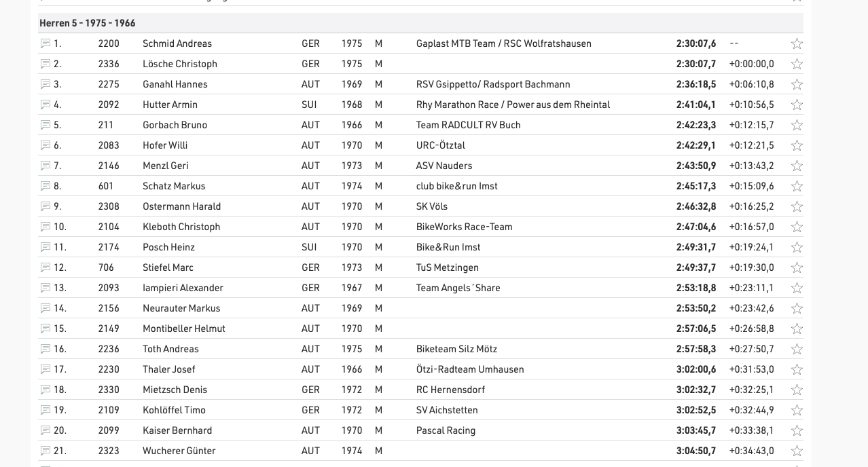Screen dimensions: 868x467
Task: Favorite Lösche Christoph with the star
Action: pyautogui.click(x=797, y=64)
